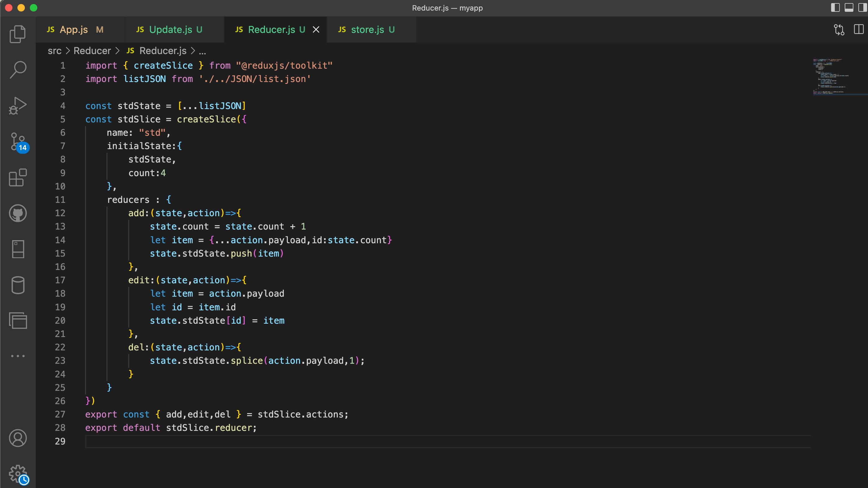Open the Search view icon
Image resolution: width=868 pixels, height=488 pixels.
pos(17,70)
